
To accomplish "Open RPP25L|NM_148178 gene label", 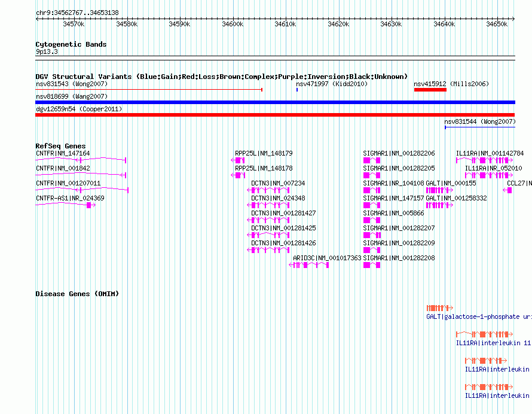I will [x=264, y=169].
